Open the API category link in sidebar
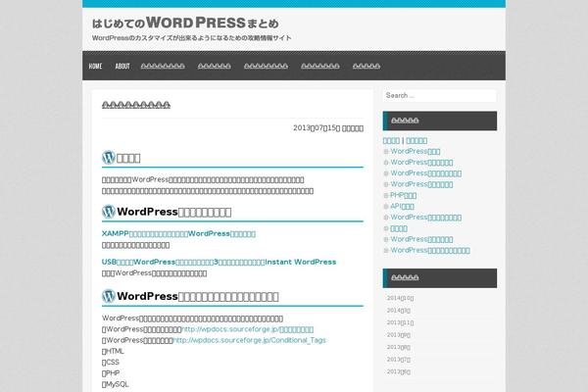Screen dimensions: 588x392 pyautogui.click(x=402, y=207)
